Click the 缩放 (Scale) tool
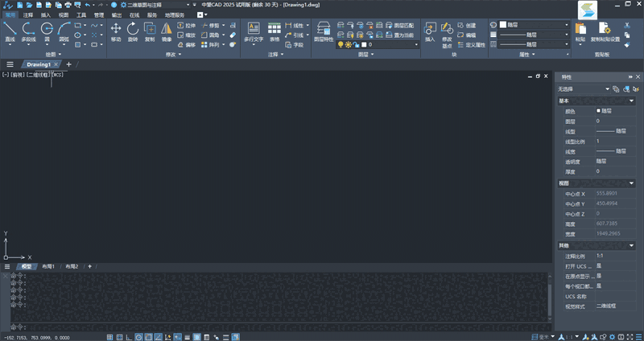The width and height of the screenshot is (644, 341). click(x=187, y=35)
